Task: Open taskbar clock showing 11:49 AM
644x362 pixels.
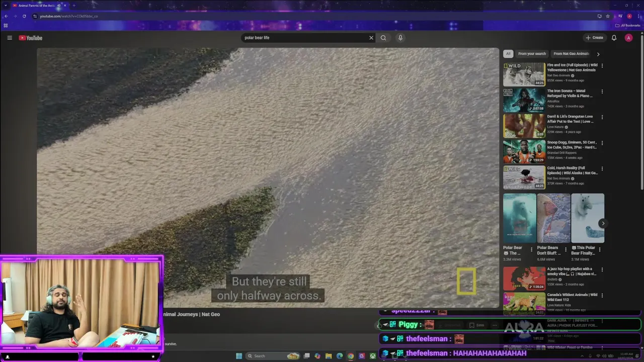Action: coord(626,355)
